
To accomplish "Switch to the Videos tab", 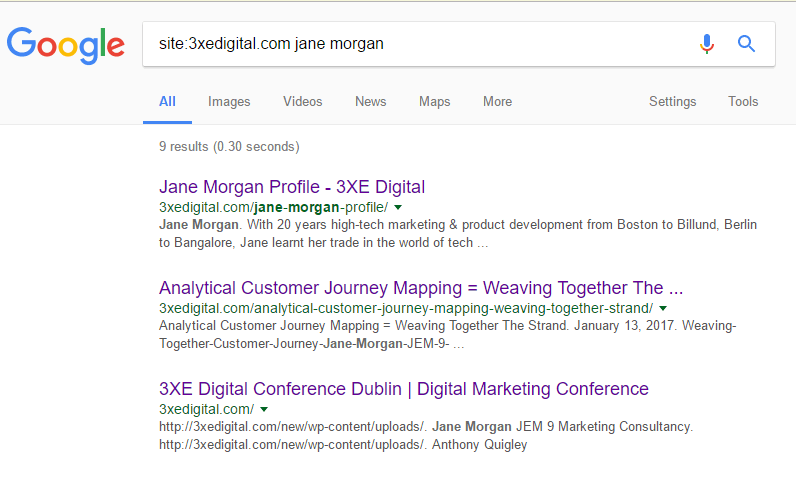I will tap(303, 101).
